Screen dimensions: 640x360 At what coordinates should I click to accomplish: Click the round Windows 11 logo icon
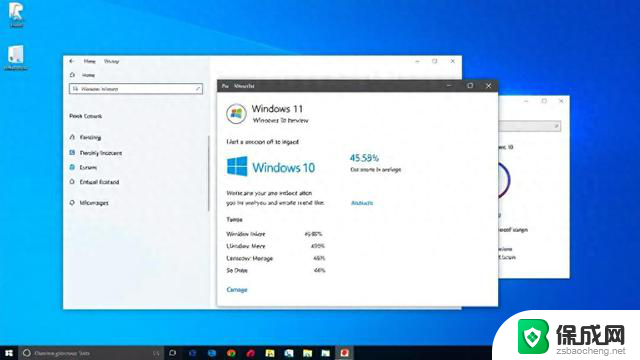tap(236, 113)
